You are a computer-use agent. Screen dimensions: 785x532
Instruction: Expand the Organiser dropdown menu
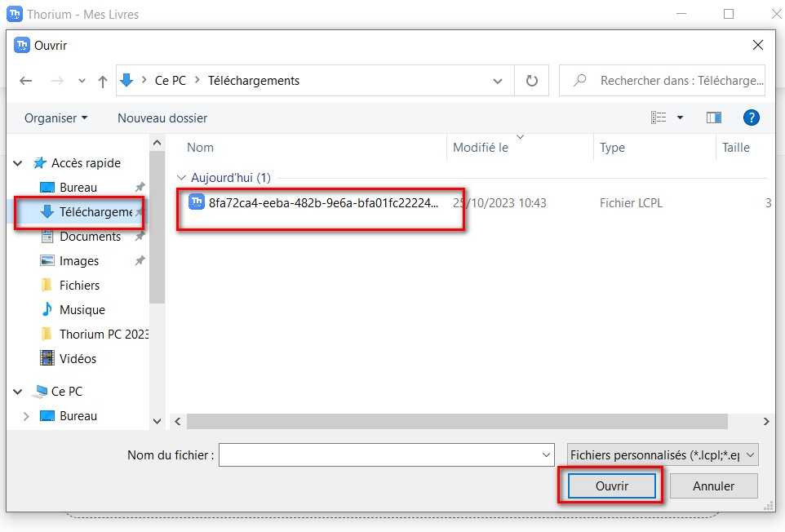(x=55, y=118)
